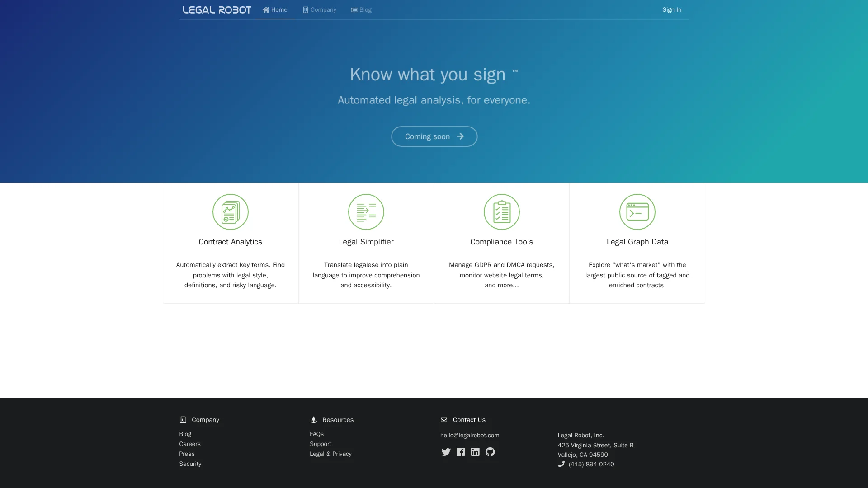Click the Compliance Tools clipboard icon

501,212
